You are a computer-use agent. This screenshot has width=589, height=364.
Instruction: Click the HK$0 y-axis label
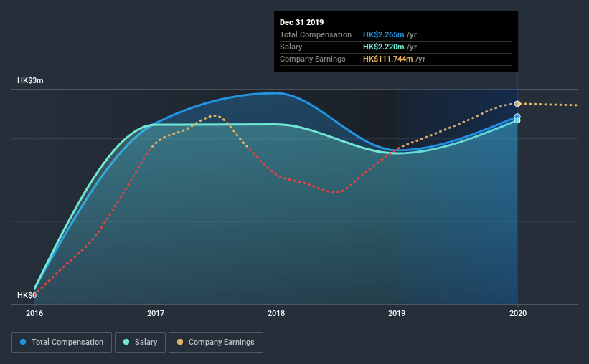coord(27,295)
